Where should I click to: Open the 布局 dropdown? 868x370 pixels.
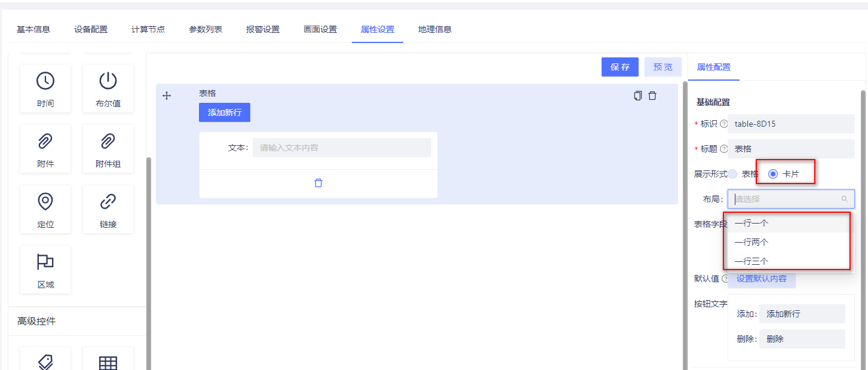(791, 199)
